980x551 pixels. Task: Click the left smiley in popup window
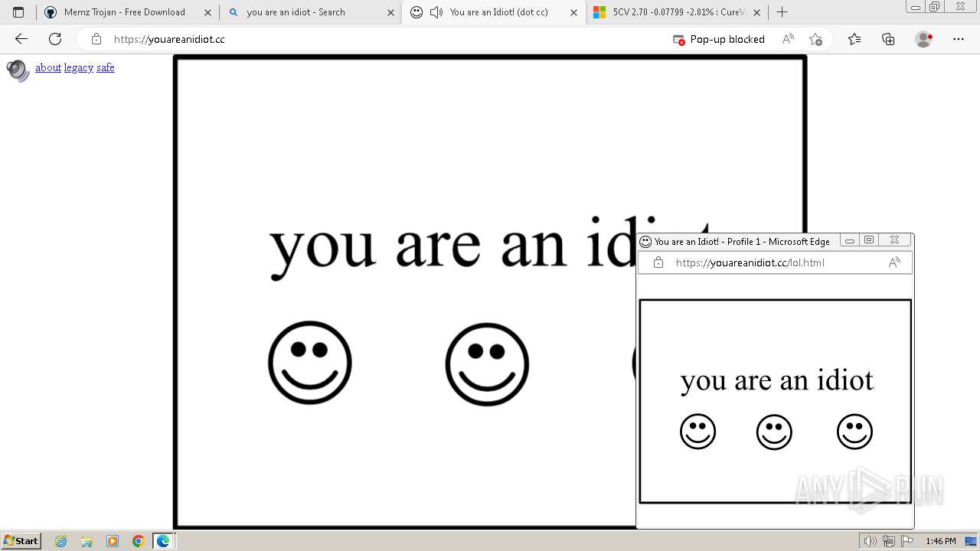tap(698, 432)
